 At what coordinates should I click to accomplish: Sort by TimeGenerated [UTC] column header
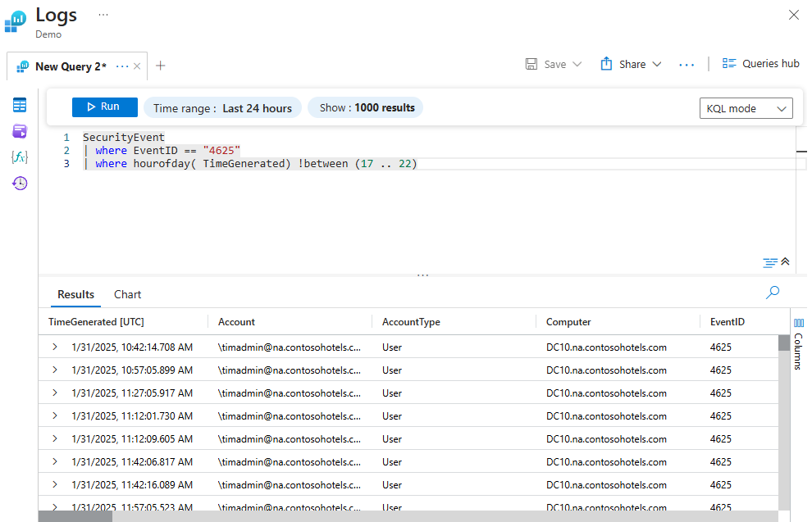click(x=96, y=322)
